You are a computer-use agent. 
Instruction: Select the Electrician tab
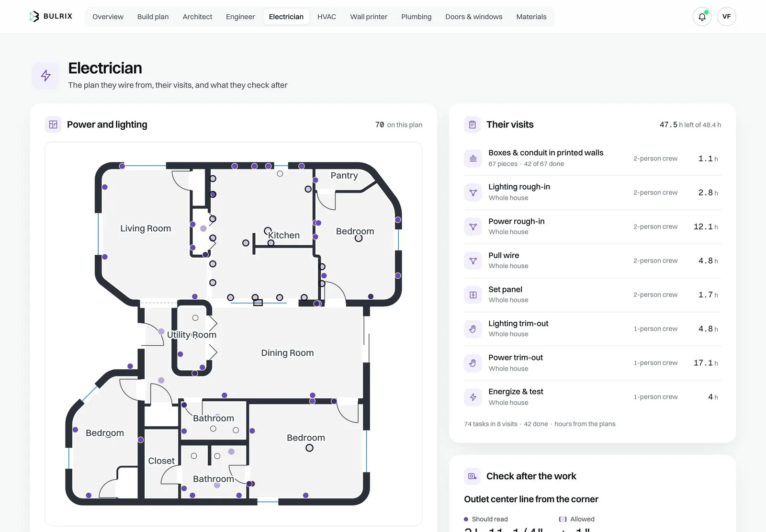pos(286,17)
